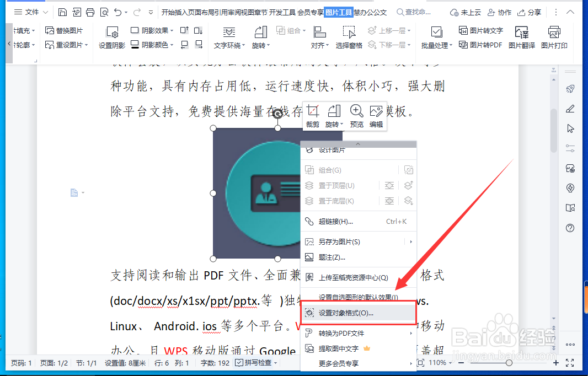Click 图片打印 picture print tool

pyautogui.click(x=554, y=37)
